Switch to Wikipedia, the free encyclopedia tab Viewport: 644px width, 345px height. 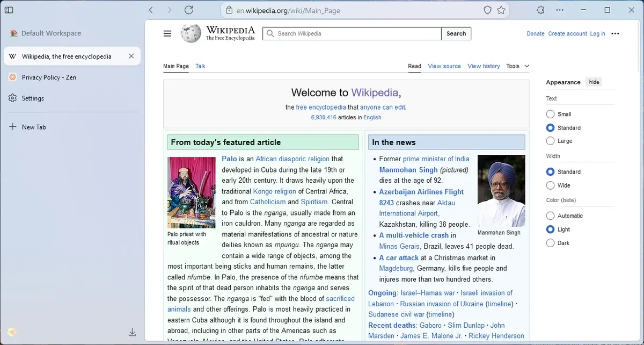tap(72, 56)
